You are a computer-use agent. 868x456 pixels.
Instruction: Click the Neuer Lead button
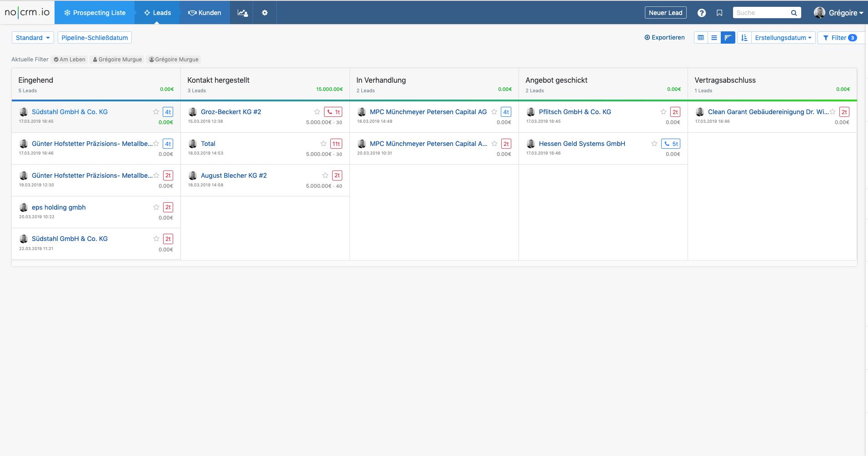coord(665,13)
